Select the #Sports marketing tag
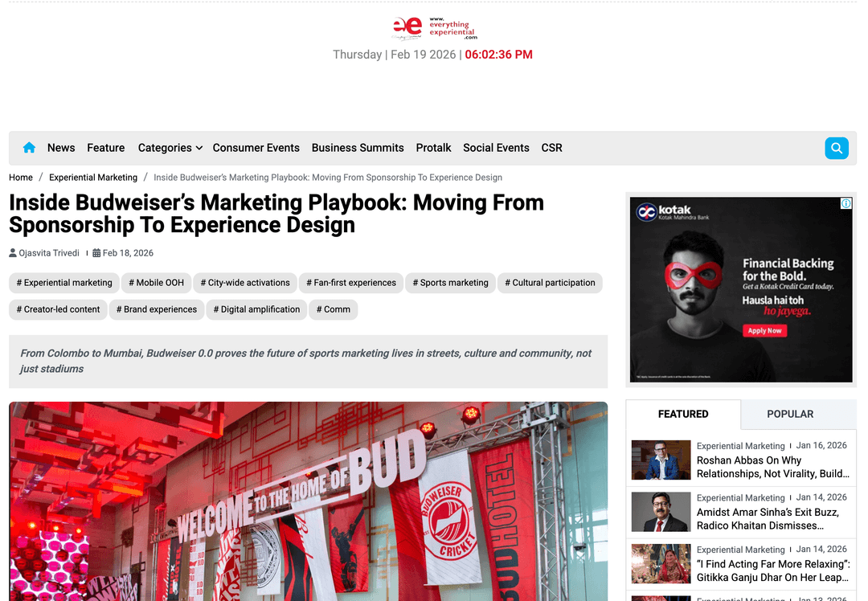 (x=450, y=283)
